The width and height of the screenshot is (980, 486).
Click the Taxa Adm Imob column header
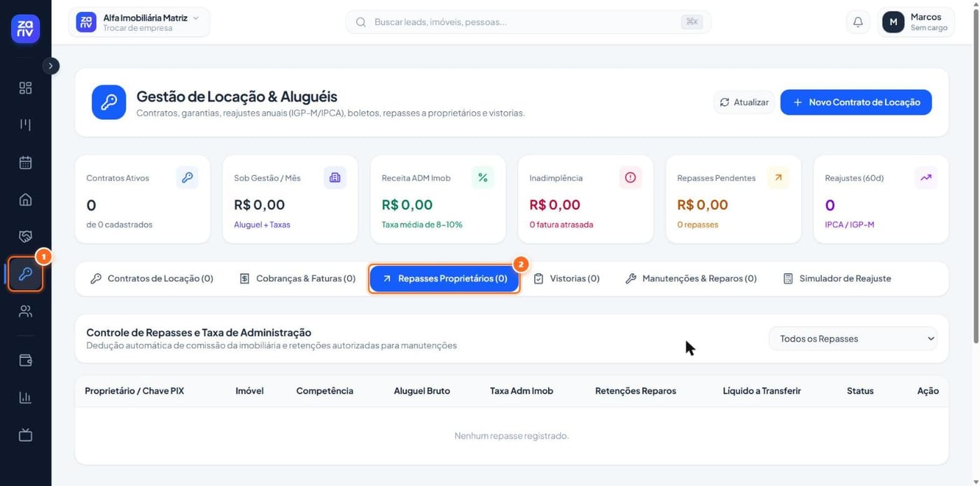521,391
